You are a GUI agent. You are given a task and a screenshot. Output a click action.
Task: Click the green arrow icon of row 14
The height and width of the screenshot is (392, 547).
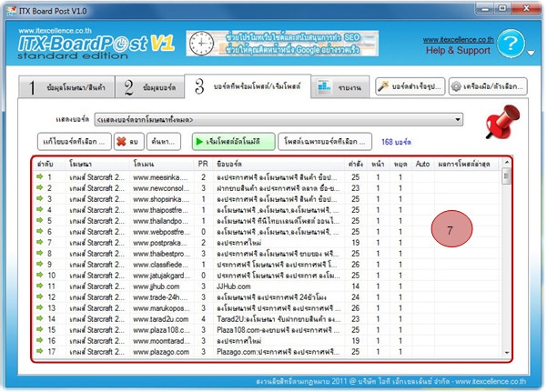coord(40,318)
